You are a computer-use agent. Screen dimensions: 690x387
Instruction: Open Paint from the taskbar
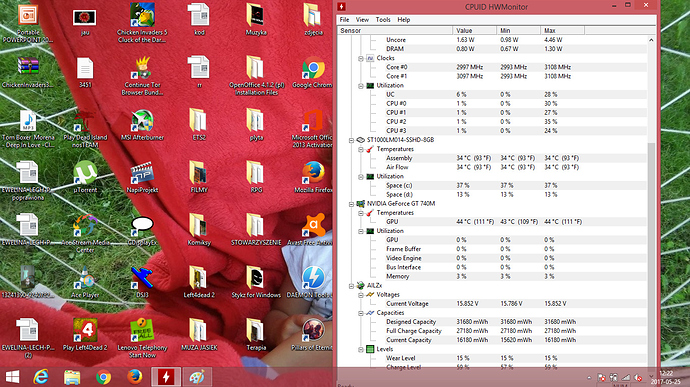(x=197, y=377)
